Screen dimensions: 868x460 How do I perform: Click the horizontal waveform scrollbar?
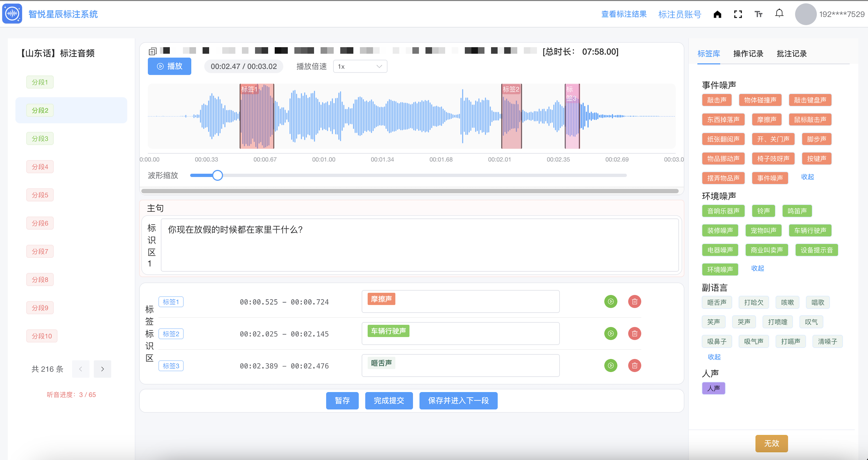[x=410, y=191]
